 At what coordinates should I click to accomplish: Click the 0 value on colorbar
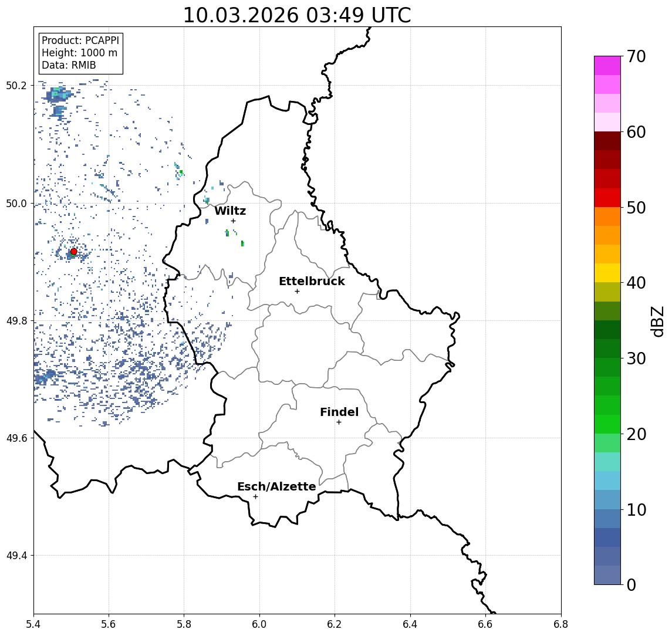point(632,584)
